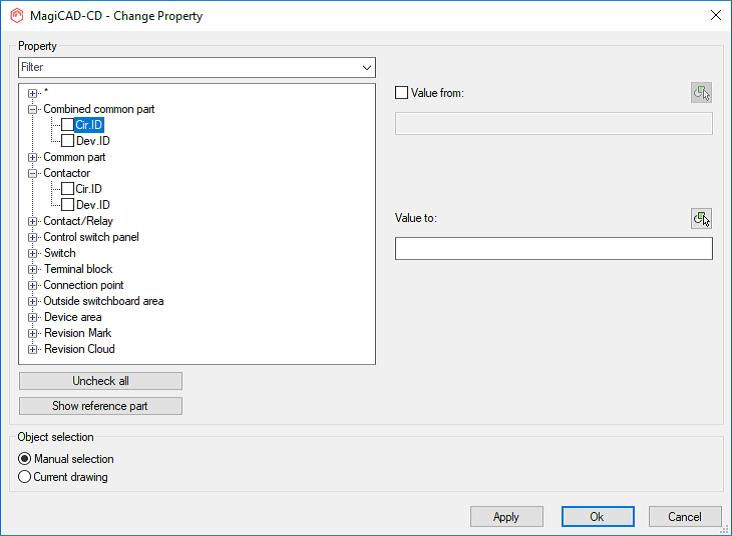The width and height of the screenshot is (732, 536).
Task: Click the pick-object icon beside Value to
Action: 701,218
